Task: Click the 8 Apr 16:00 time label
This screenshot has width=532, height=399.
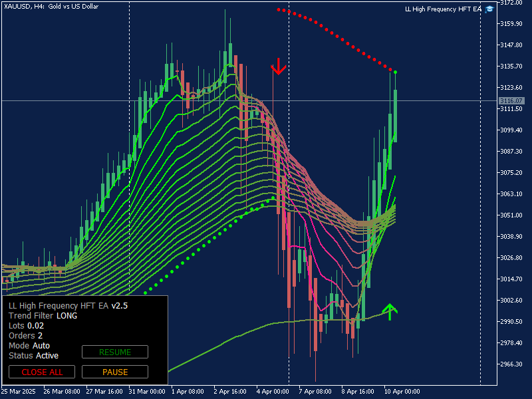Action: click(x=358, y=392)
